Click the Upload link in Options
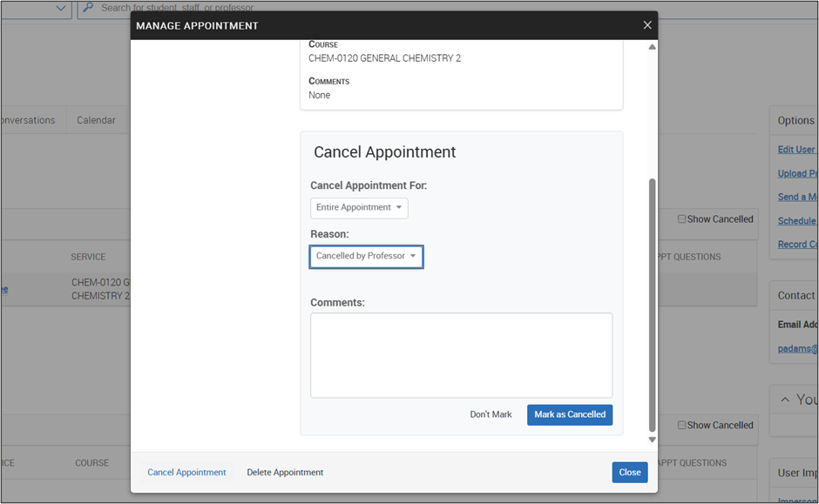 [x=797, y=173]
